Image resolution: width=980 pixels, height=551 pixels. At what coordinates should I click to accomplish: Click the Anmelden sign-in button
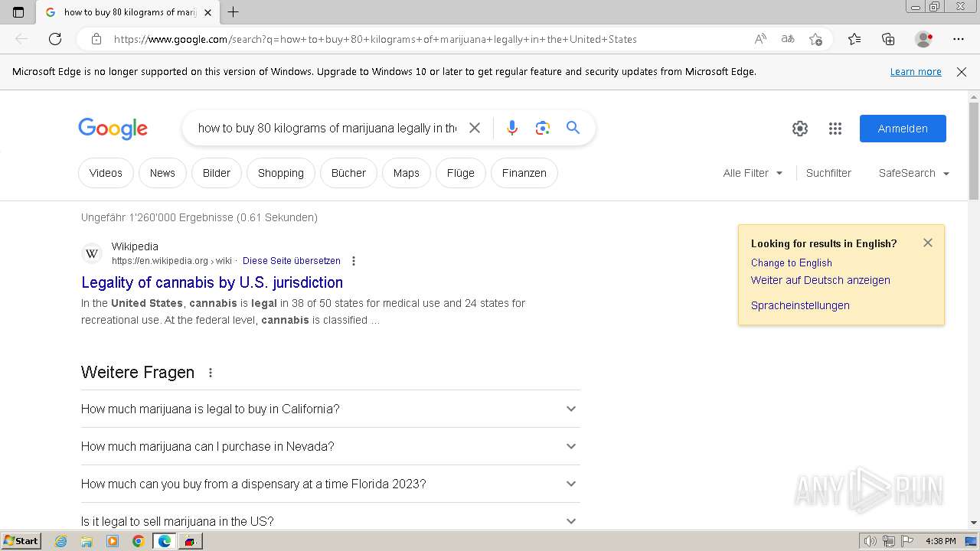[x=903, y=129]
